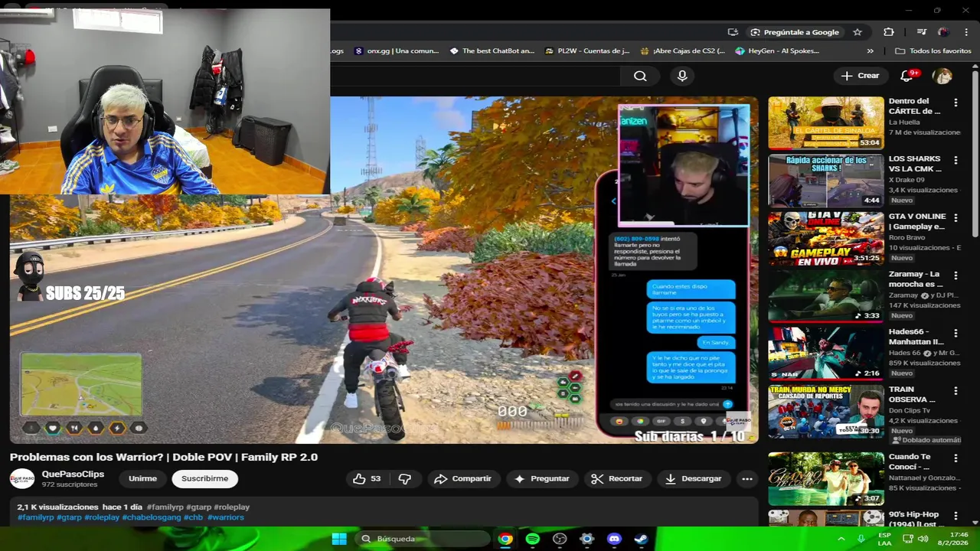Click the Descargar button

tap(693, 478)
